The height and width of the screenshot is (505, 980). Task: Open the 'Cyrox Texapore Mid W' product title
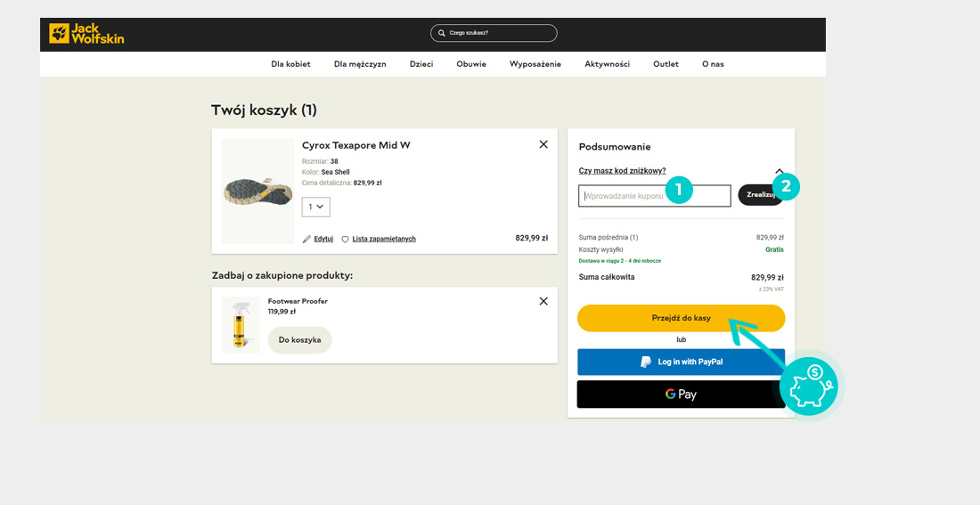point(356,145)
